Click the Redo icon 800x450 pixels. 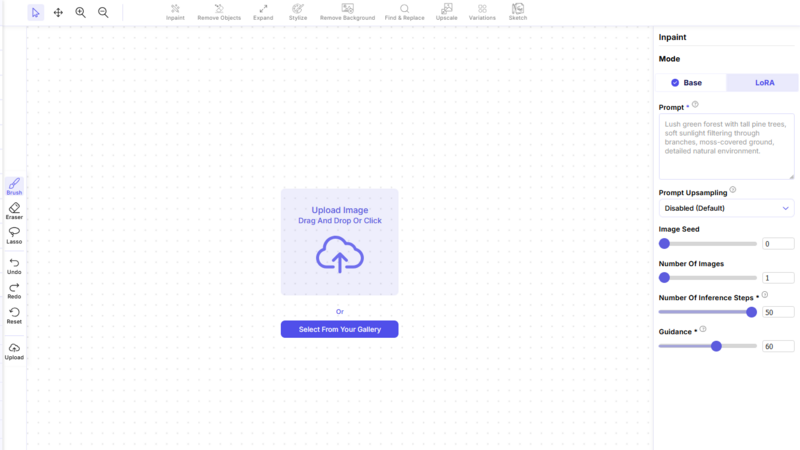14,290
